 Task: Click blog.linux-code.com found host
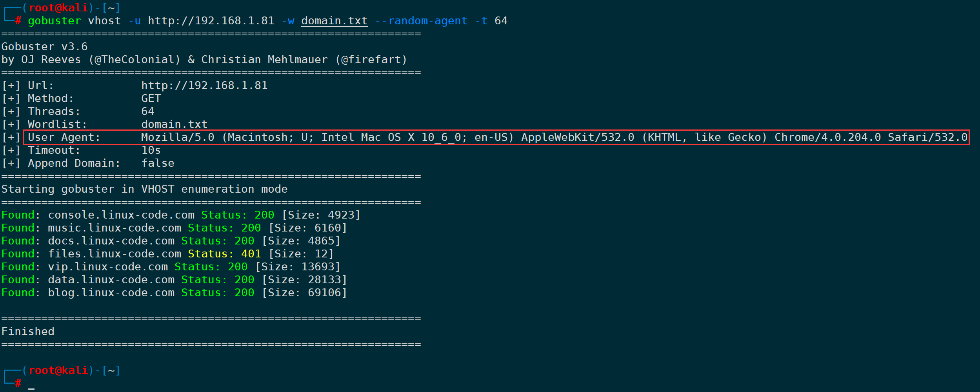(x=111, y=293)
